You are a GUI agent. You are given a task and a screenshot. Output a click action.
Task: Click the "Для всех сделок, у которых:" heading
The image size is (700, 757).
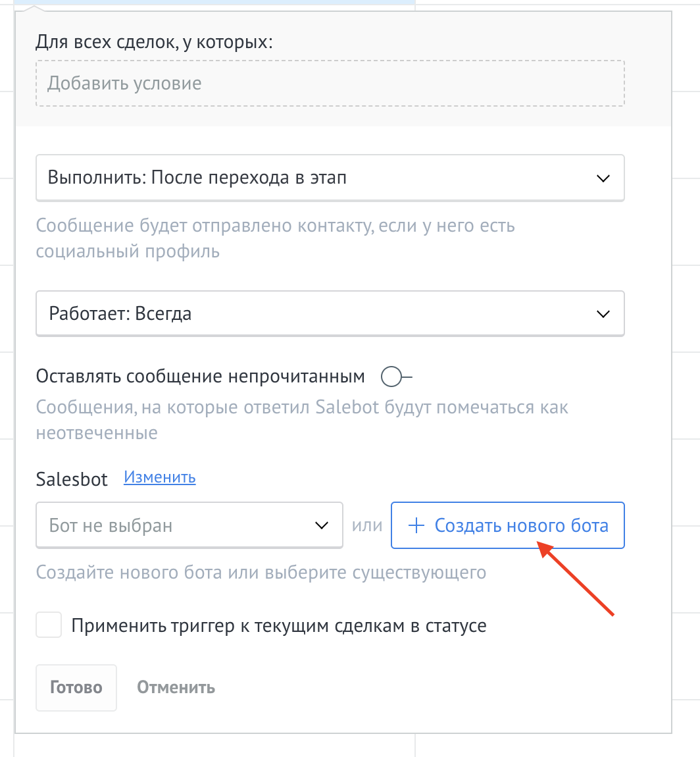point(154,42)
